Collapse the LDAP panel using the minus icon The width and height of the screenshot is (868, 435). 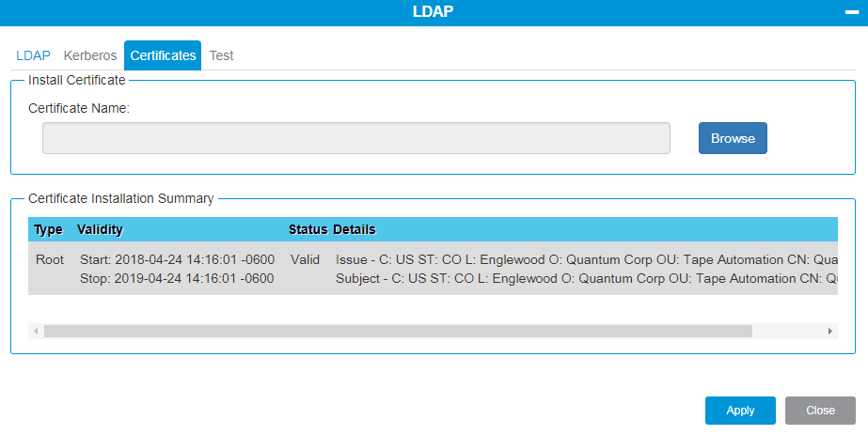[849, 12]
